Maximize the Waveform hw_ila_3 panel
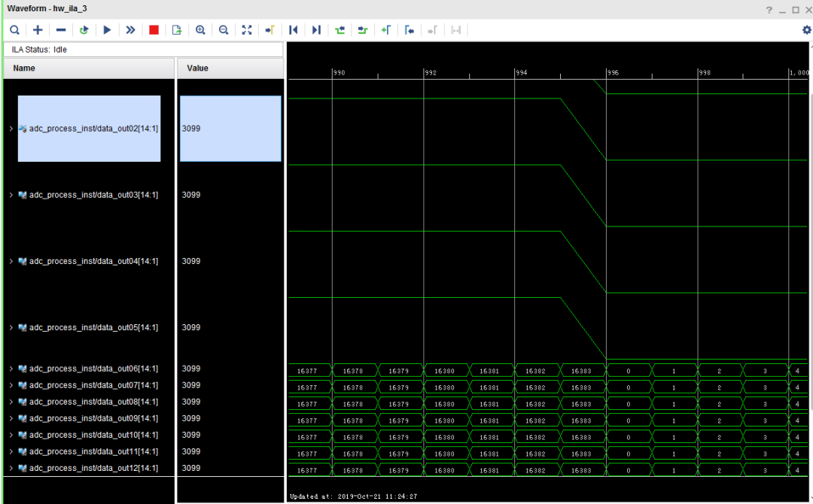Viewport: 813px width, 504px height. coord(796,10)
